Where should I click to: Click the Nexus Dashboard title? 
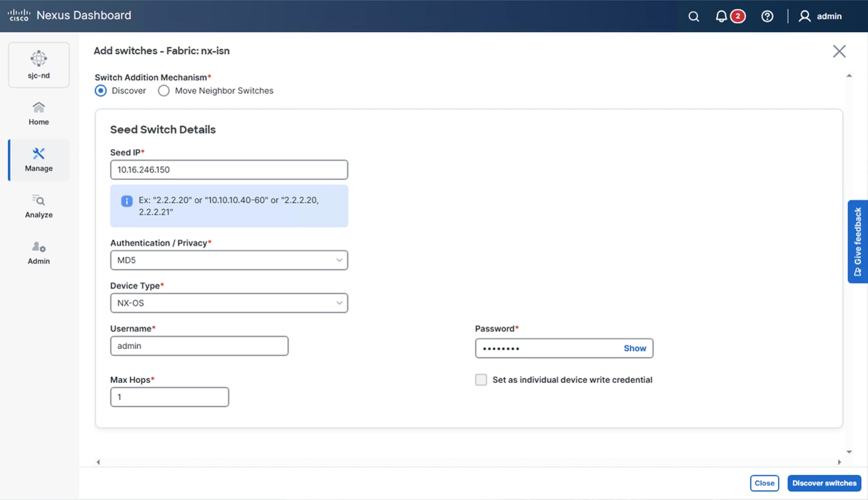84,16
